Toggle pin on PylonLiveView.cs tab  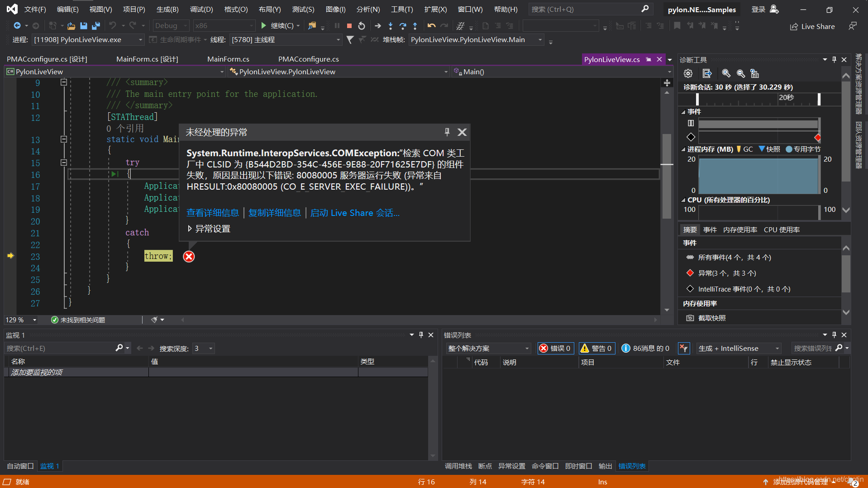click(649, 59)
